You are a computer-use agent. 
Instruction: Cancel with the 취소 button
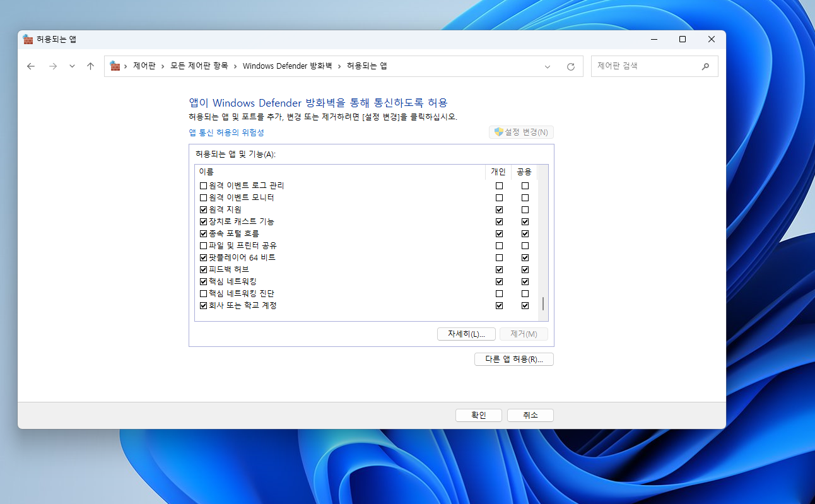click(x=531, y=415)
